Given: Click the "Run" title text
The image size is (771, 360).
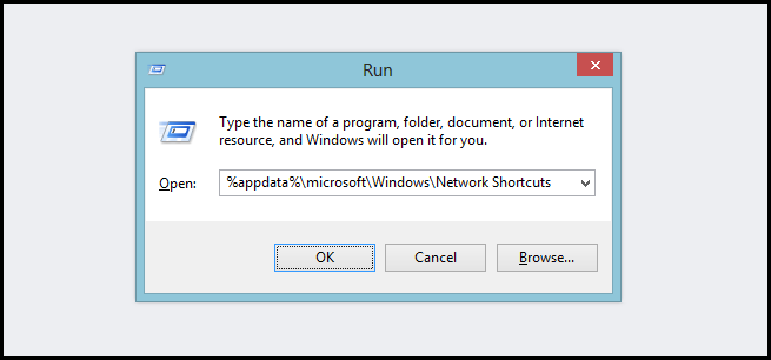Looking at the screenshot, I should point(378,70).
